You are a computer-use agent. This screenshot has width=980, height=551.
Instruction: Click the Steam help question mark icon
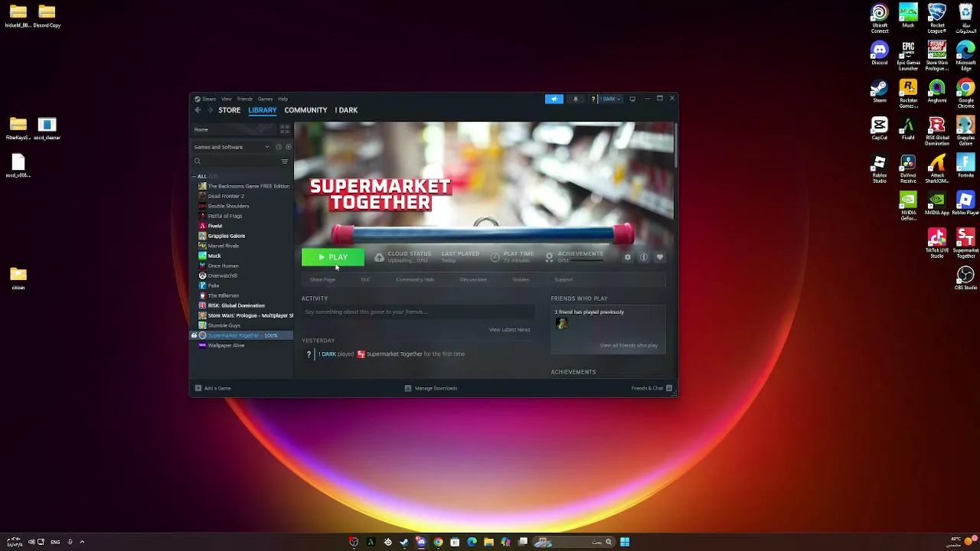point(593,99)
